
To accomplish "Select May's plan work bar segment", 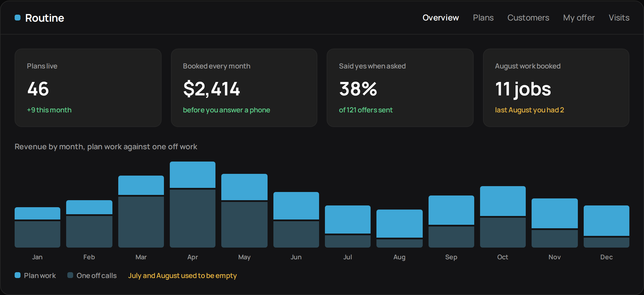I will tap(244, 187).
